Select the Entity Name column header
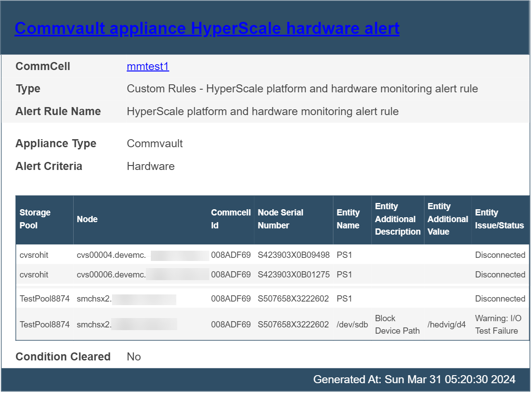The height and width of the screenshot is (393, 532). pos(348,219)
